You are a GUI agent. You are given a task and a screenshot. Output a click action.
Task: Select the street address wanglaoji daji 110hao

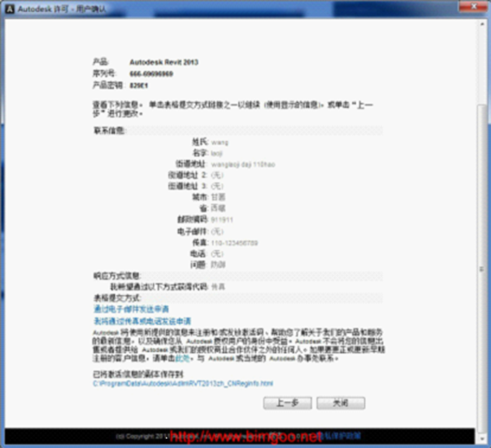pos(243,164)
